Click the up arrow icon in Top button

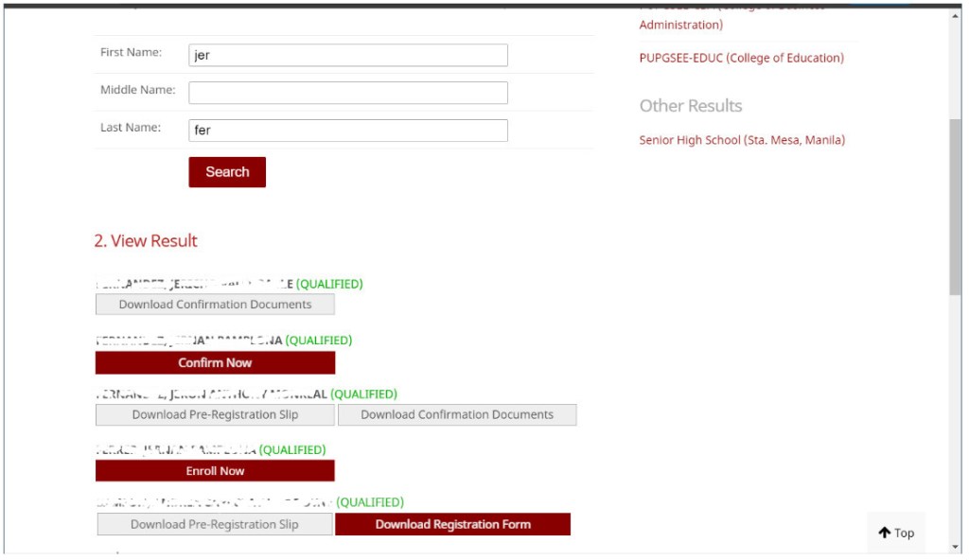click(x=885, y=533)
